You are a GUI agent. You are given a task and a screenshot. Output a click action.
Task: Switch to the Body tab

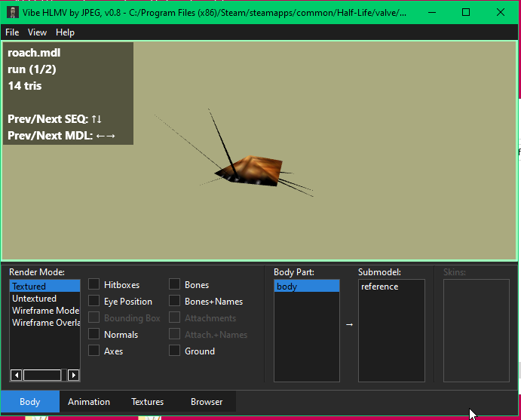pos(30,402)
